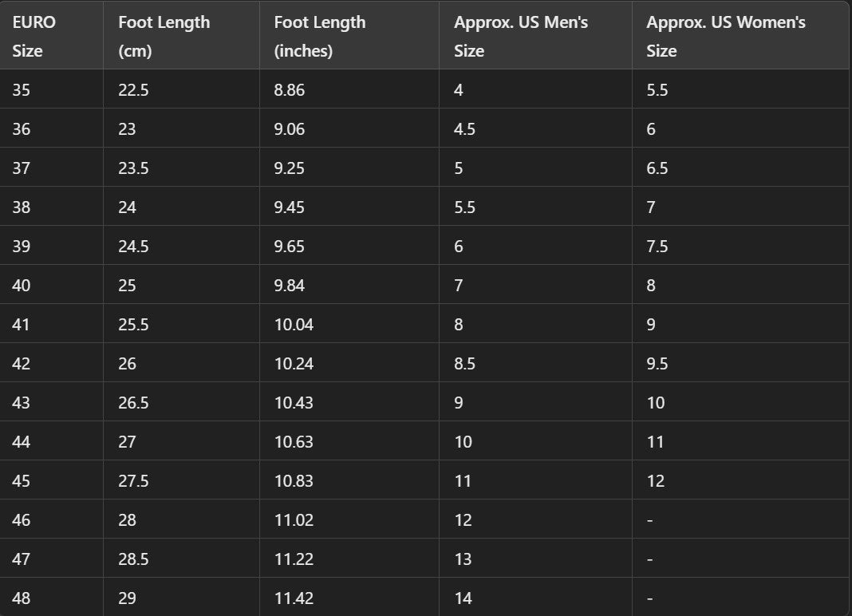
Task: Select US Men's size 8 for EURO 41
Action: (459, 325)
